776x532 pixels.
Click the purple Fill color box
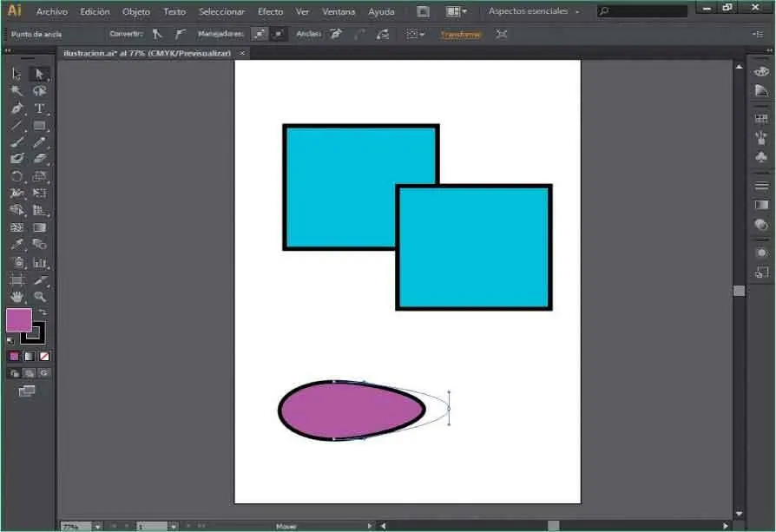(x=19, y=319)
